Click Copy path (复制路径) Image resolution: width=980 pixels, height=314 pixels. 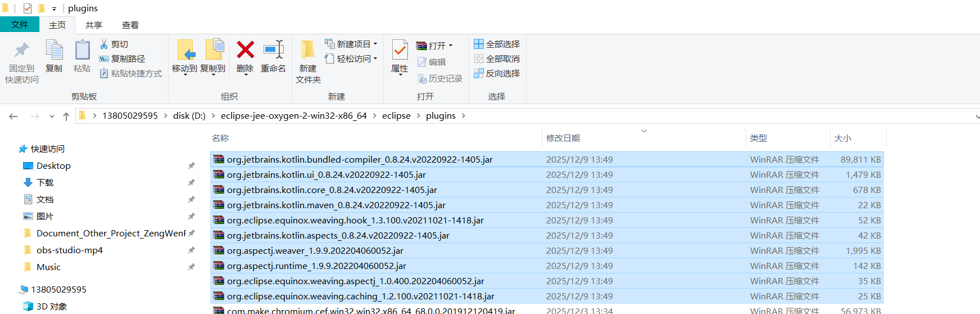coord(122,59)
